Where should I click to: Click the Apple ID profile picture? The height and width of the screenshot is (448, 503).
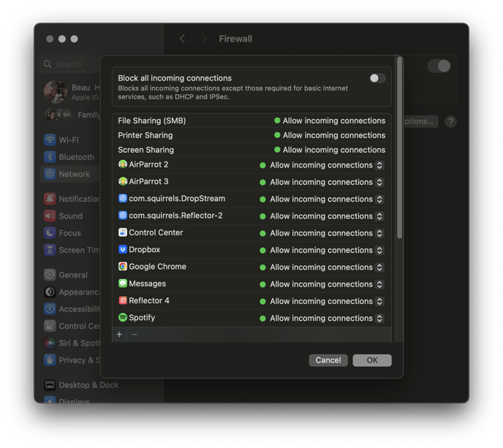(x=55, y=91)
